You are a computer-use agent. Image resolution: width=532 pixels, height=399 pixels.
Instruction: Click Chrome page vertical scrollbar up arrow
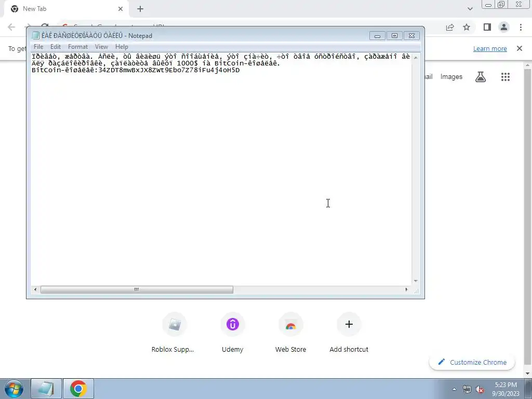click(x=528, y=65)
